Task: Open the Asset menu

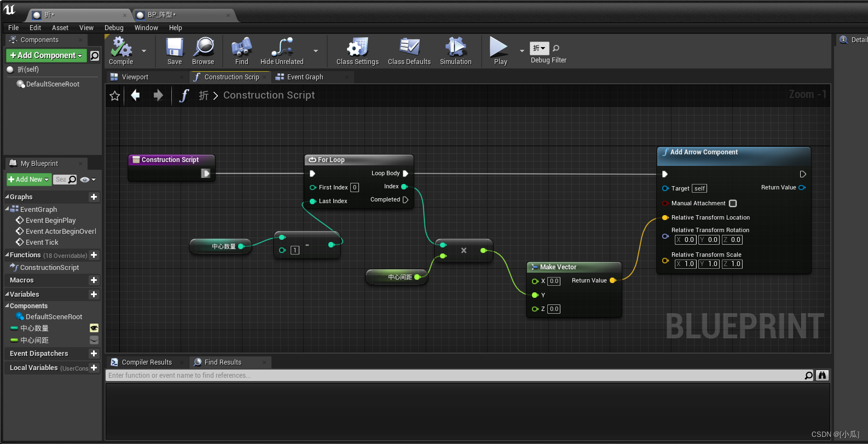Action: pyautogui.click(x=60, y=28)
